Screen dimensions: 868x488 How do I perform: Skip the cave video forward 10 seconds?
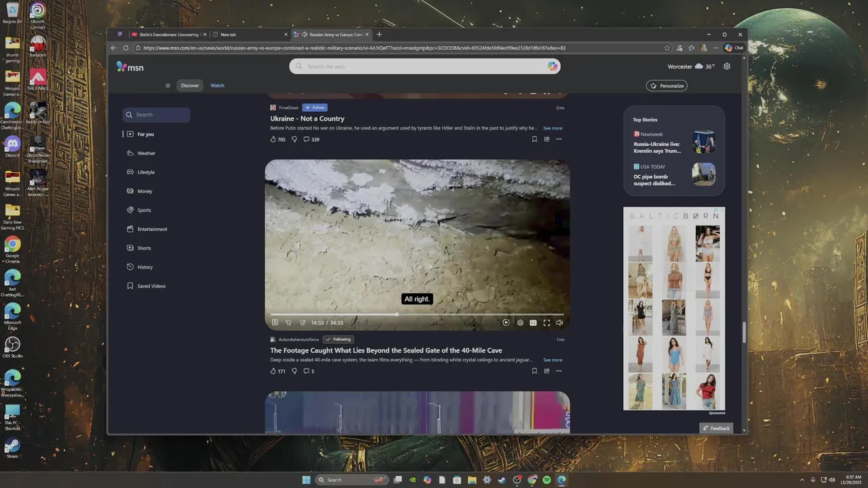click(302, 323)
